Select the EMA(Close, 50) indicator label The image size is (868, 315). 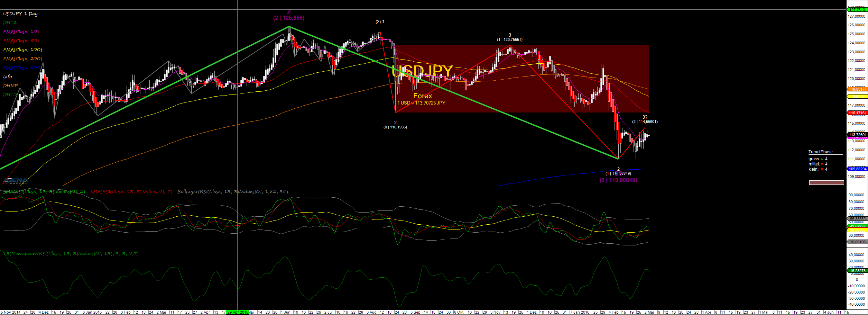[21, 41]
